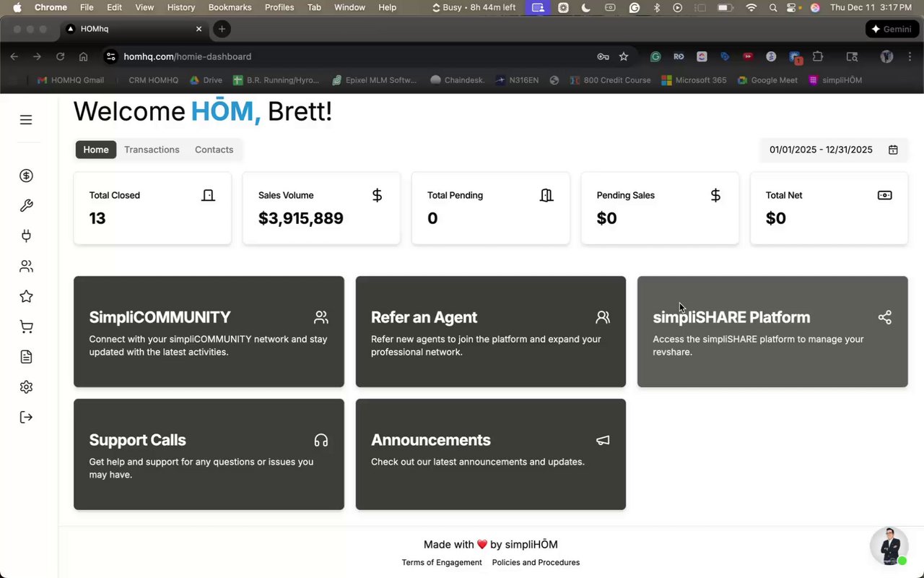Reload the page in Chrome

point(60,56)
